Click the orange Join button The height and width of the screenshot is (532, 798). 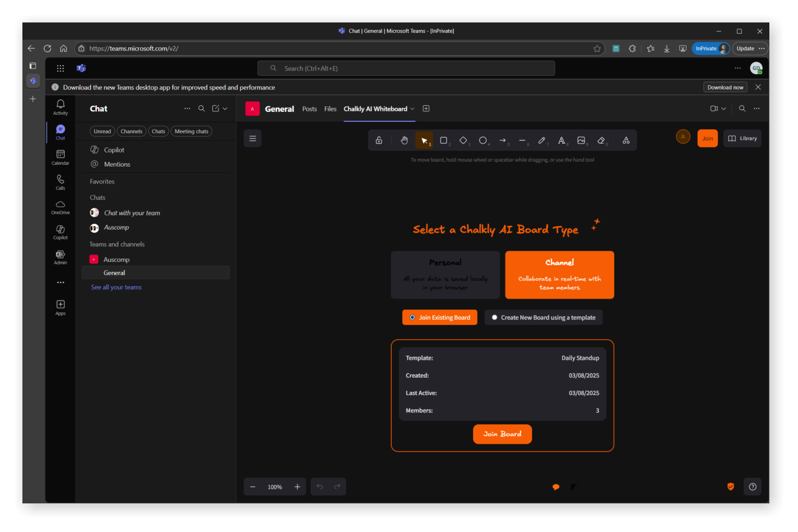coord(708,138)
